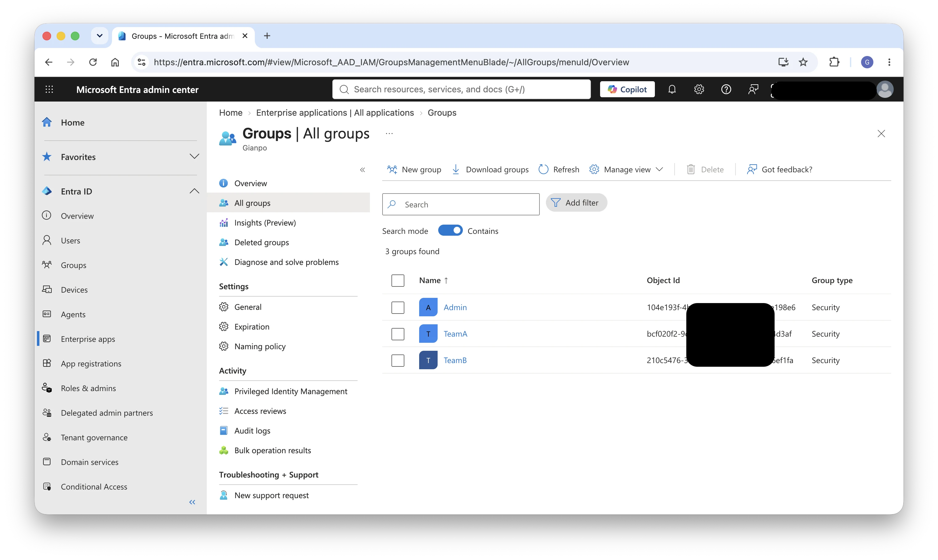Open the help question mark icon
938x560 pixels.
[726, 90]
